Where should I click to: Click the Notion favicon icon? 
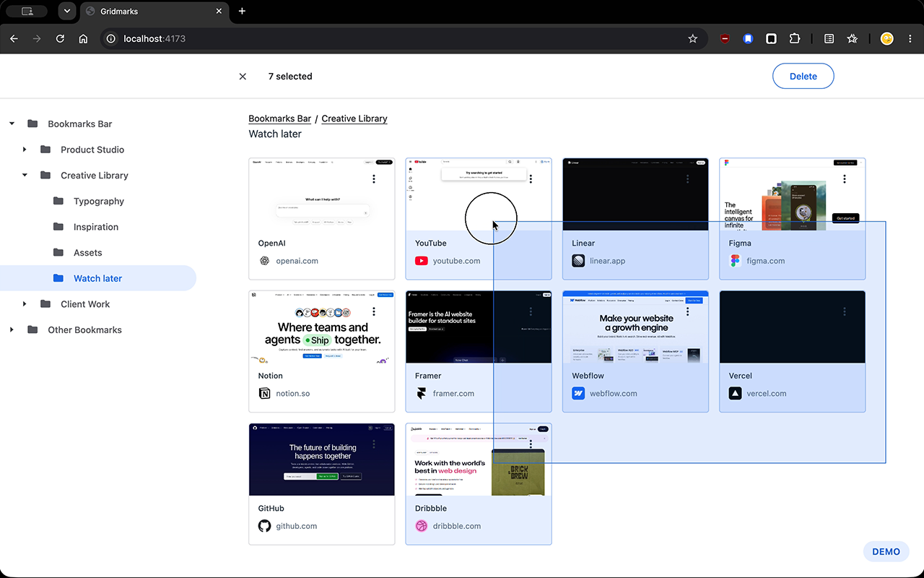point(264,394)
